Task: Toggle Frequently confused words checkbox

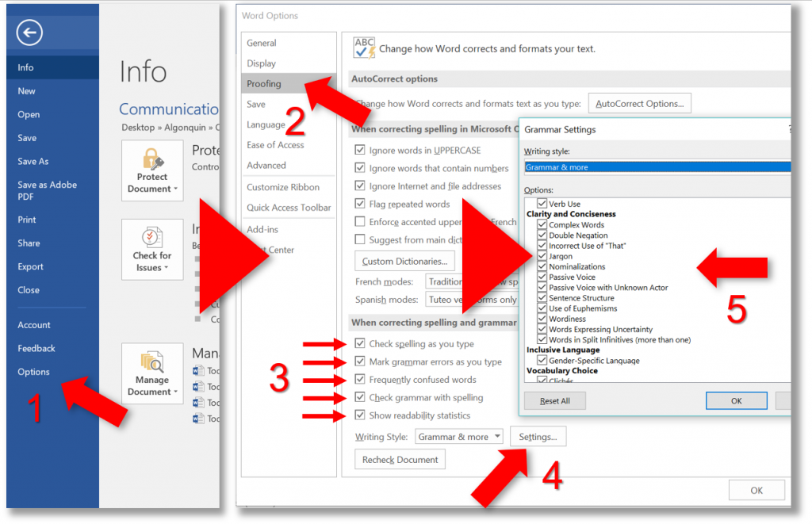Action: [360, 379]
